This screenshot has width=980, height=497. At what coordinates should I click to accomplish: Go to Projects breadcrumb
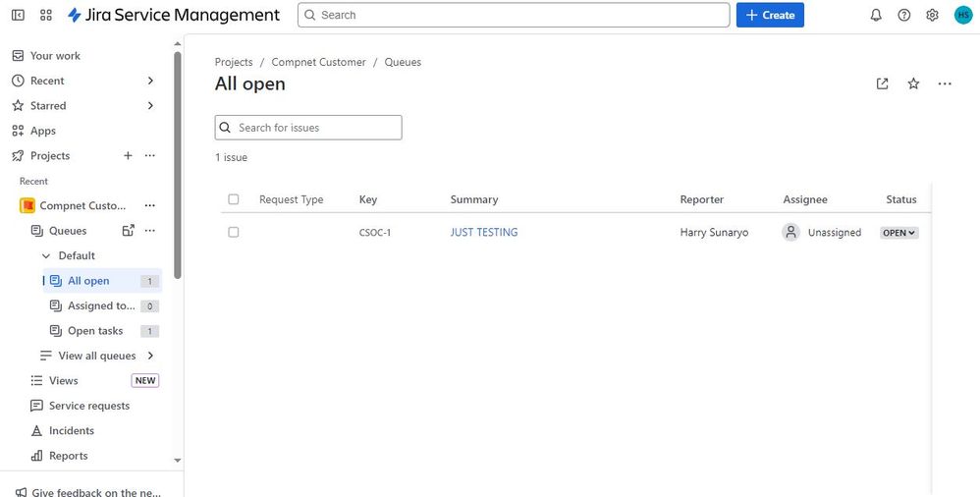click(234, 62)
